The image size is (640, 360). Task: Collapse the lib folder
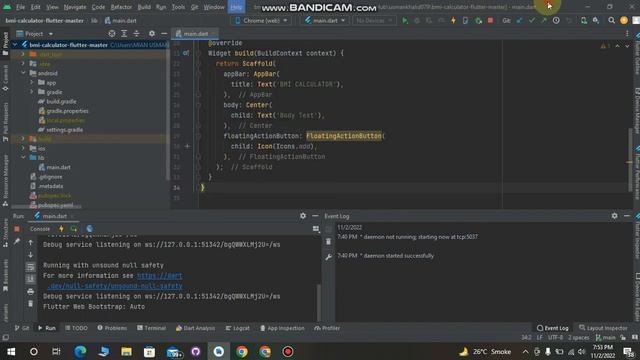[23, 158]
